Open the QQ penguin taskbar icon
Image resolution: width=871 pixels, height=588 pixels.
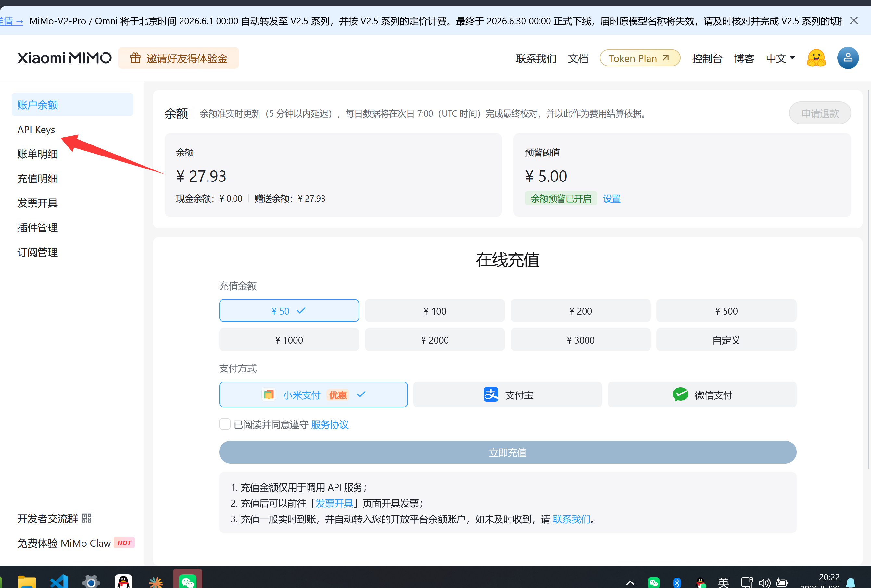(123, 581)
